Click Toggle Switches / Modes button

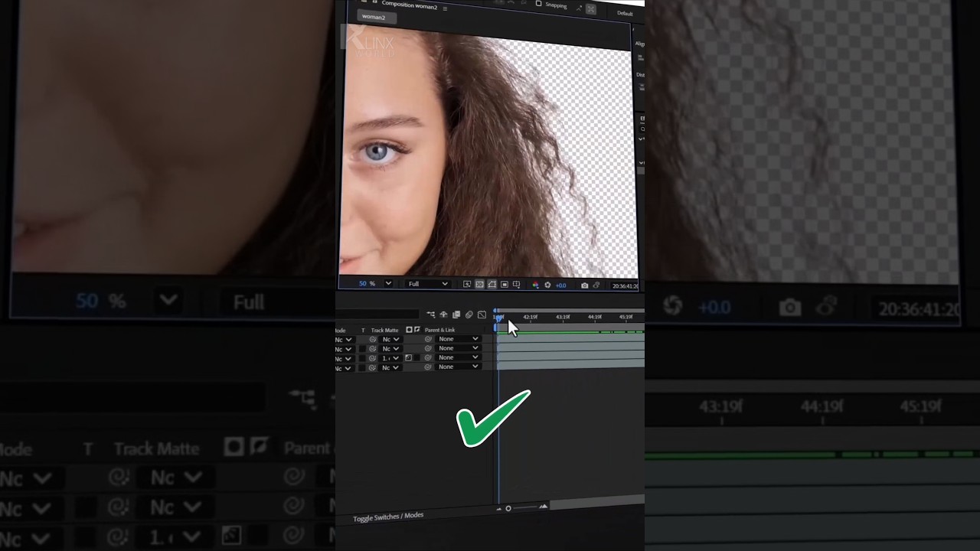pyautogui.click(x=388, y=517)
